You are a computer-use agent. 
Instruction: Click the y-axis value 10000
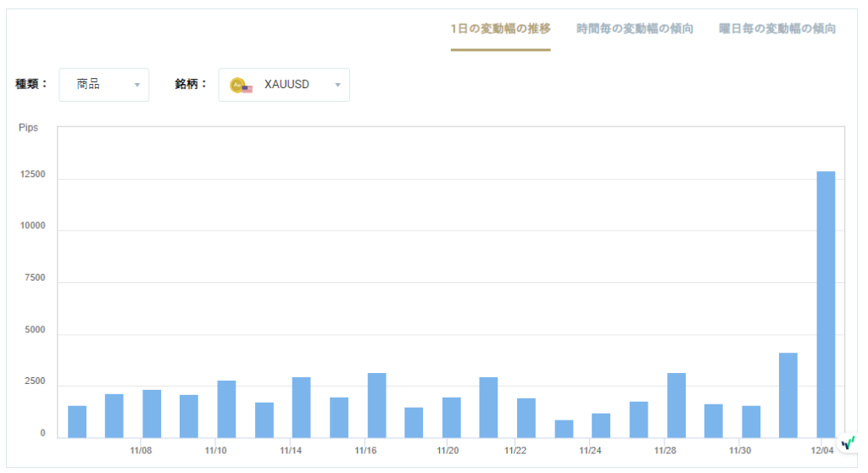pos(33,226)
